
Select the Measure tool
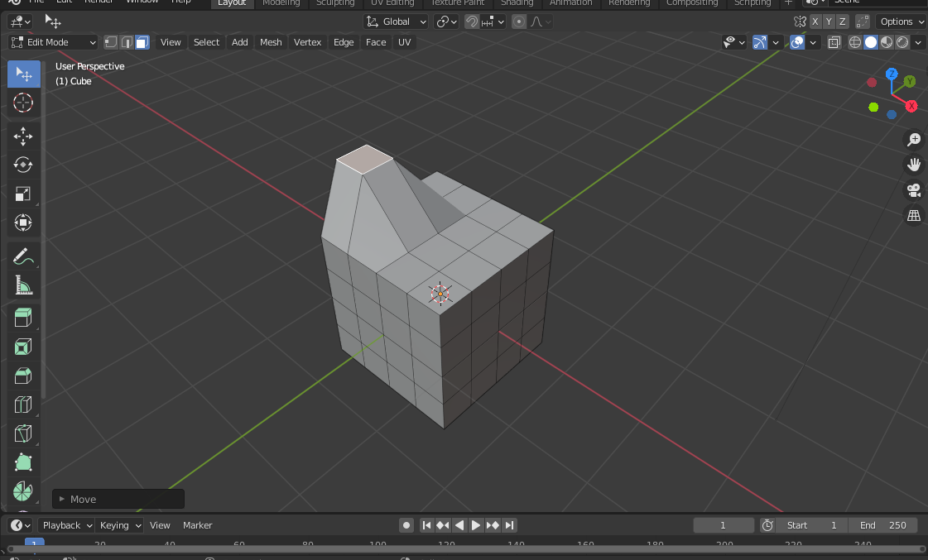coord(24,285)
